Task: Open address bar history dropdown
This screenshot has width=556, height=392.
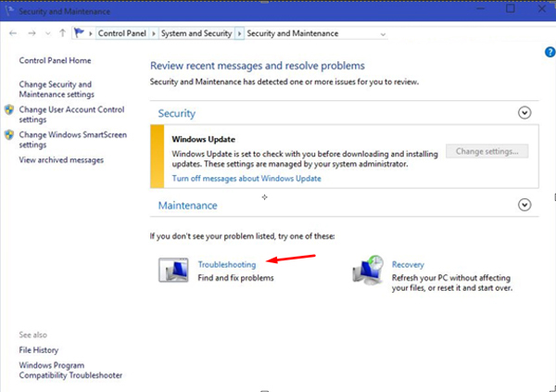Action: (x=383, y=34)
